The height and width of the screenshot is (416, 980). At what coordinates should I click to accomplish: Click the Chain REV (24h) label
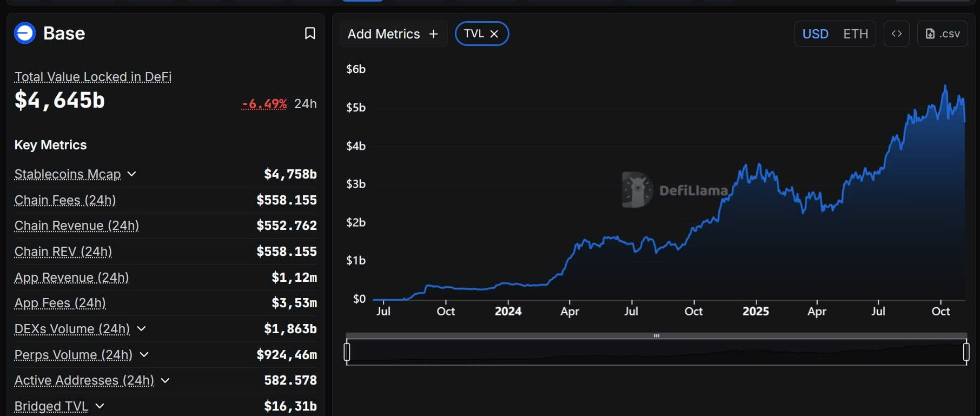pos(63,252)
